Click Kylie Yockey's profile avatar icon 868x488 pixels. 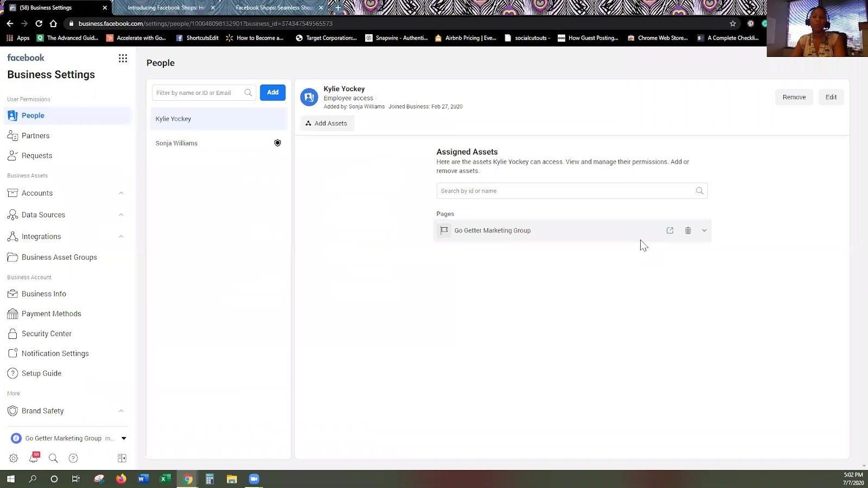(x=309, y=97)
